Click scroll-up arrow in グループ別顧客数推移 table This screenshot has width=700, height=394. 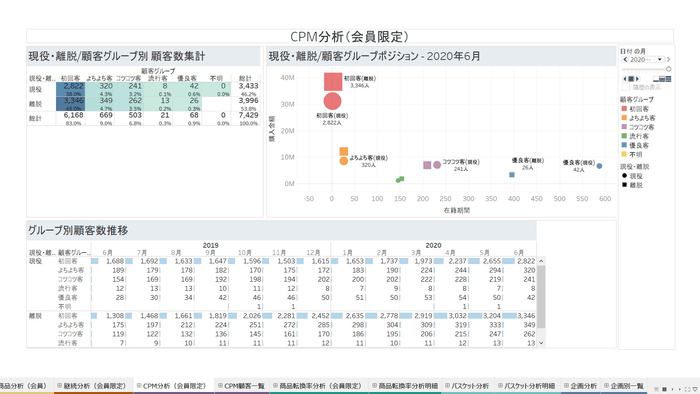point(541,261)
